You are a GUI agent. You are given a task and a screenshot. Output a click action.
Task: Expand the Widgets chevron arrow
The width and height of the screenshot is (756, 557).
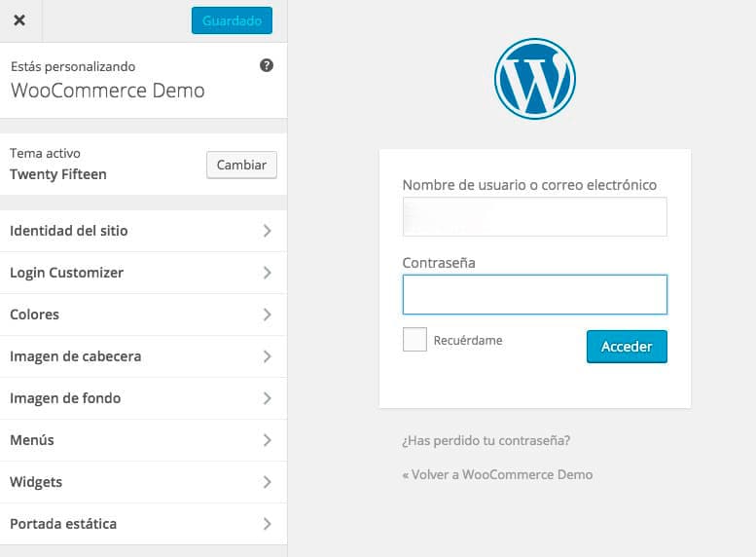268,482
